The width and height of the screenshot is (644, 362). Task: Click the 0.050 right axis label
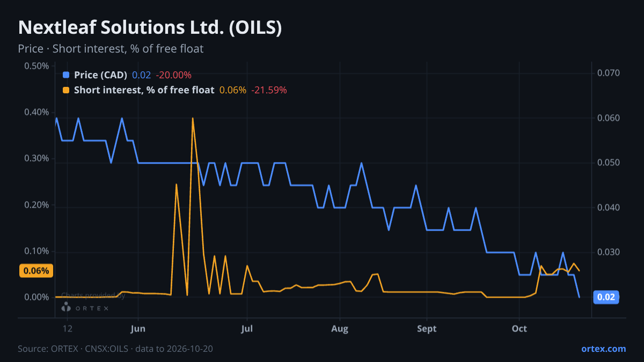tap(609, 162)
